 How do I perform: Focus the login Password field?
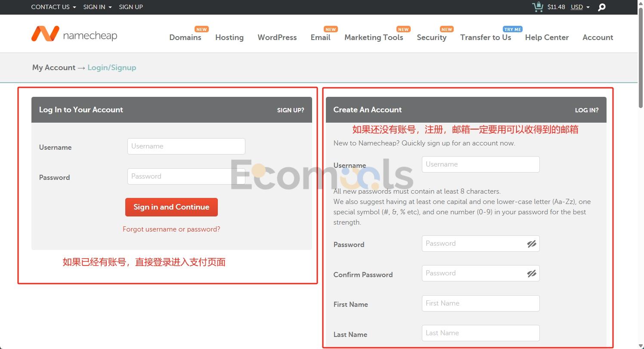pos(186,176)
